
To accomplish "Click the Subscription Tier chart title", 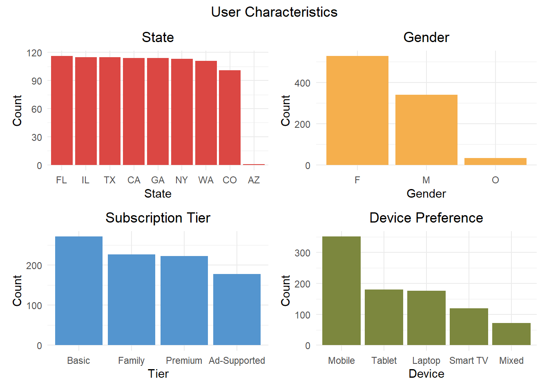I will coord(158,218).
